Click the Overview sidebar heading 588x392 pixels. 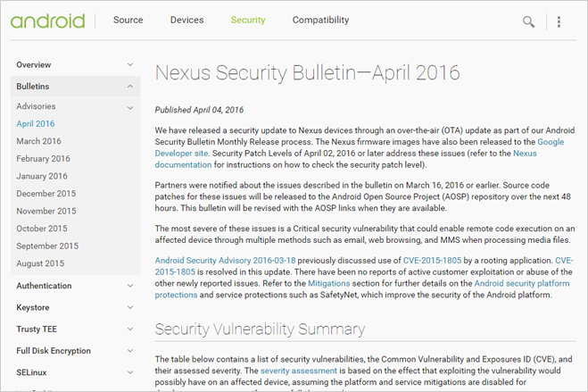[x=33, y=64]
